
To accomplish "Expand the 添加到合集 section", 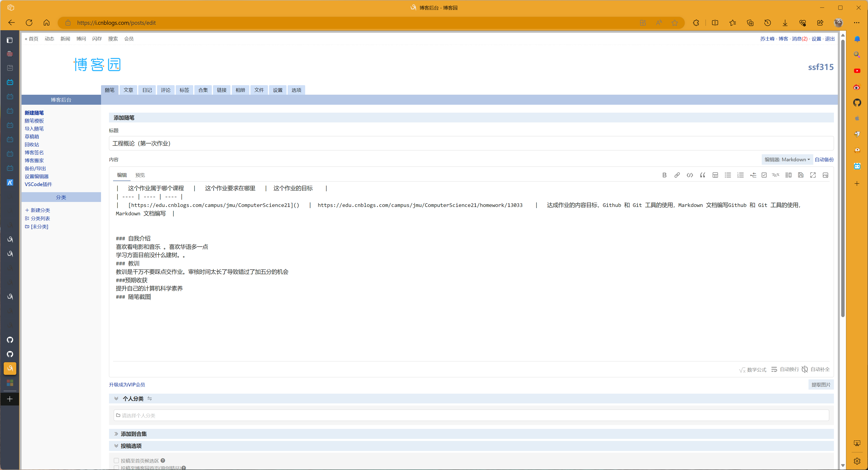I will pos(134,434).
